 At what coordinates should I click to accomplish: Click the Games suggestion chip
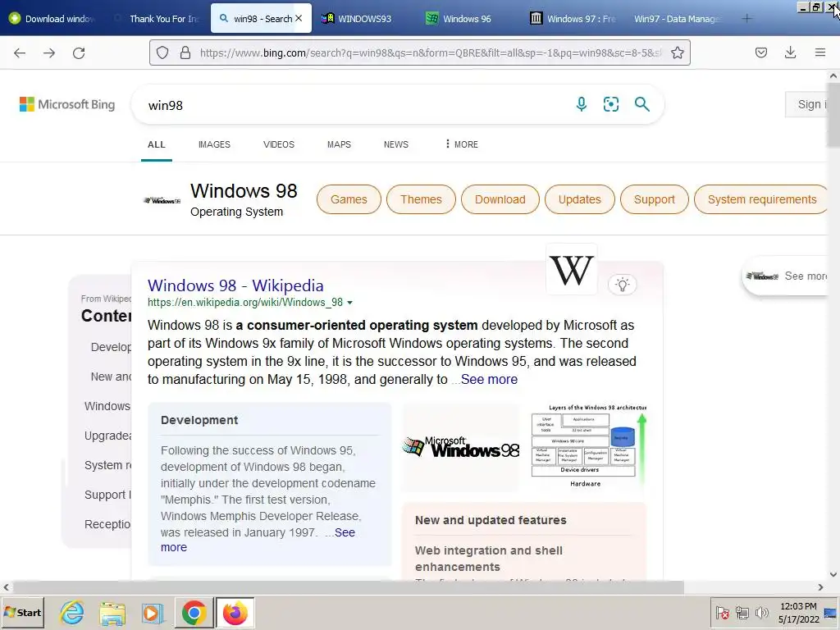tap(349, 199)
